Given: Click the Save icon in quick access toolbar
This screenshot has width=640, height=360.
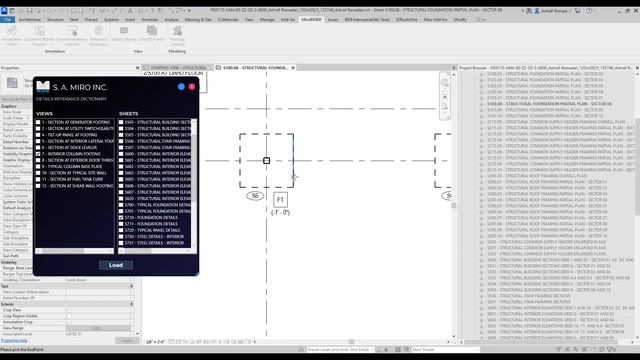Looking at the screenshot, I should click(x=29, y=11).
